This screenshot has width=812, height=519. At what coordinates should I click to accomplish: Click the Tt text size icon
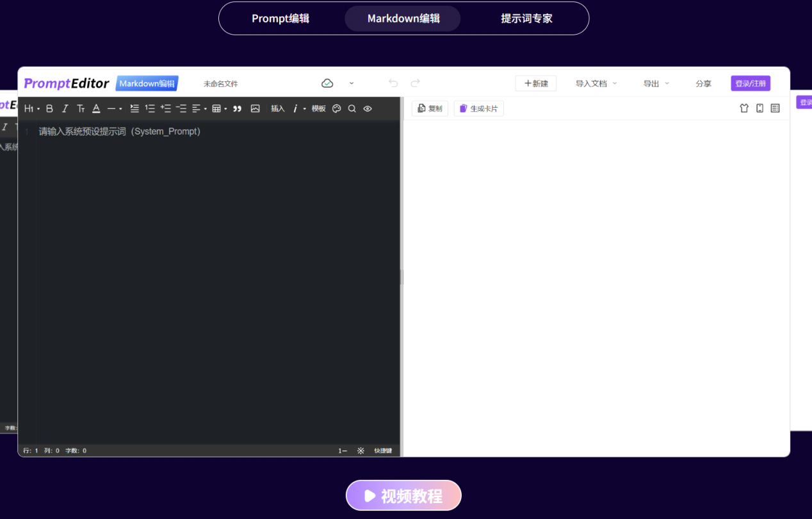[81, 109]
